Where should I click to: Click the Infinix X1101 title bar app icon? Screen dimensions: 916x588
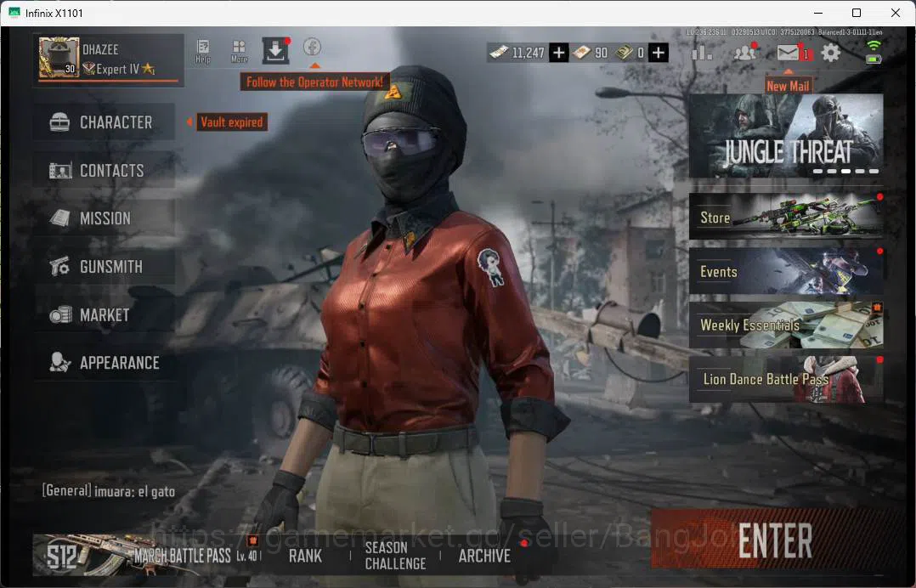click(x=14, y=13)
